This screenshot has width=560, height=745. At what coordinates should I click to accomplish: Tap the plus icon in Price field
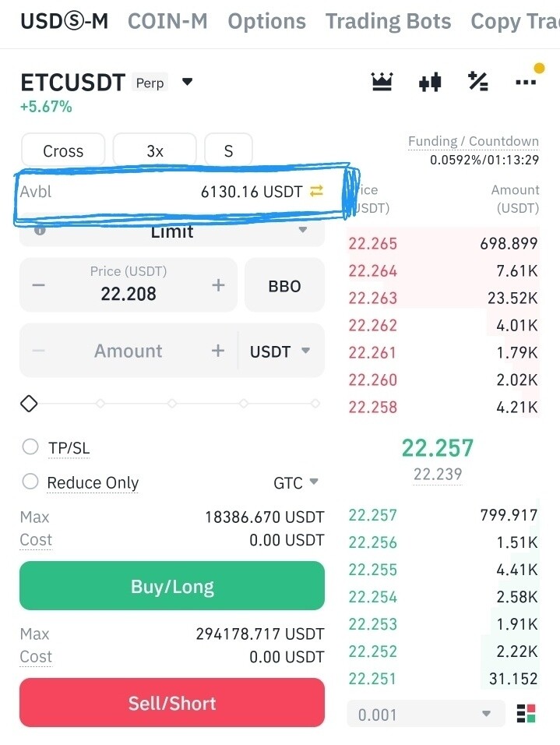tap(218, 285)
